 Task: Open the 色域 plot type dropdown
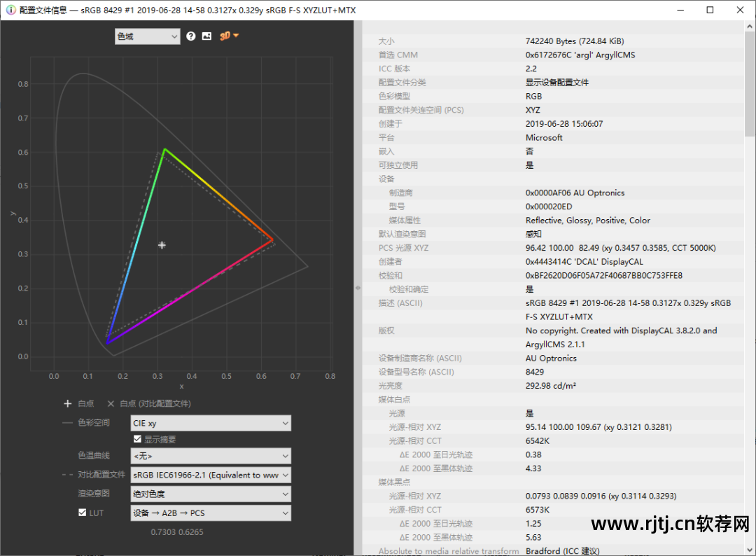[147, 36]
